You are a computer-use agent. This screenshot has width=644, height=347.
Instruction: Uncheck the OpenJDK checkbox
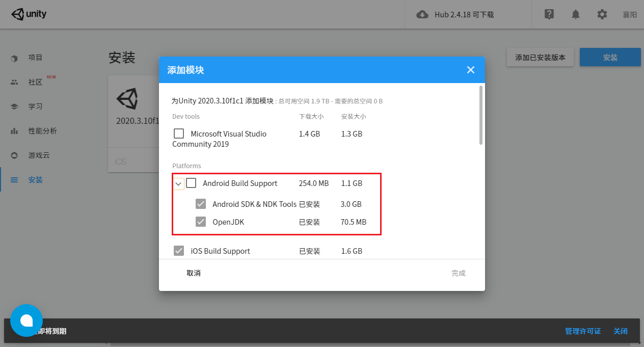201,222
